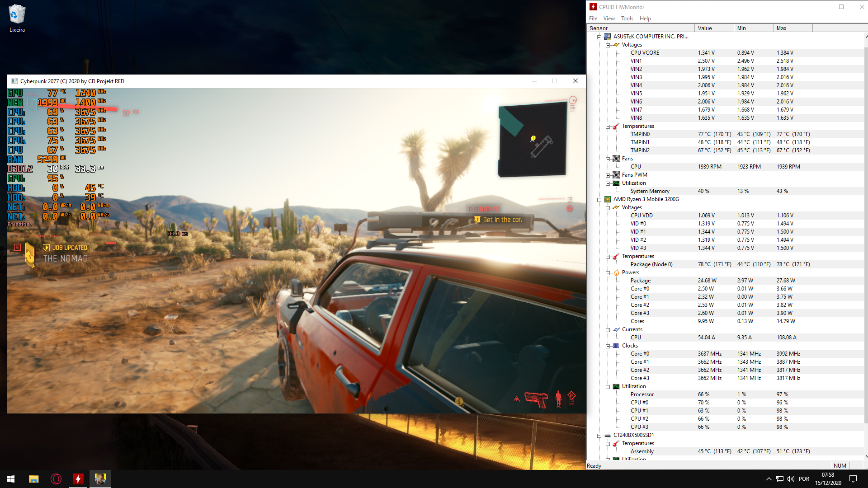Collapse the ASUSTeK Voltages group
The image size is (868, 488).
[x=608, y=45]
